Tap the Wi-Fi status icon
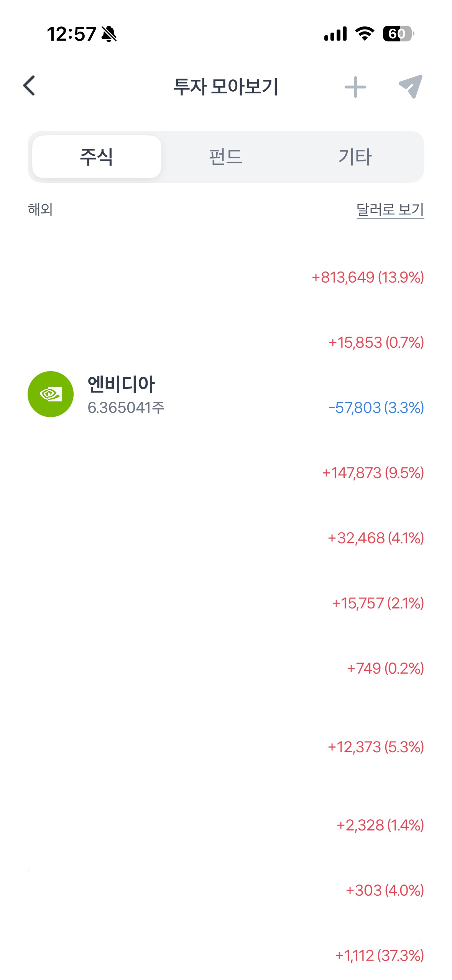 pyautogui.click(x=365, y=34)
